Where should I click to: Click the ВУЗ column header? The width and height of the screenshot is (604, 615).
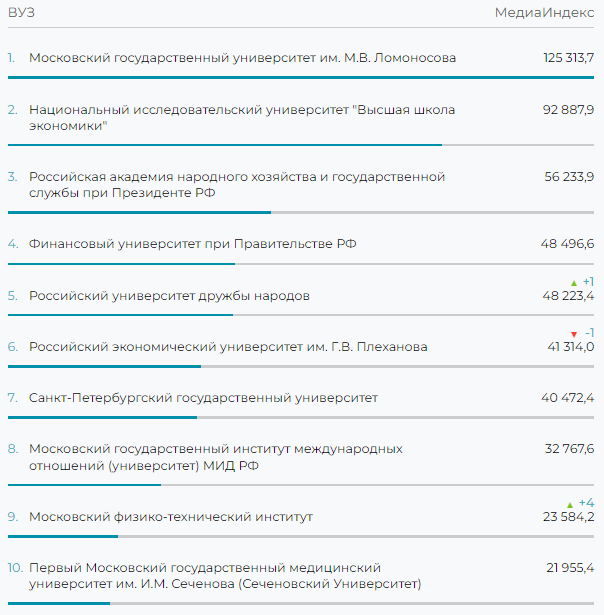(21, 12)
